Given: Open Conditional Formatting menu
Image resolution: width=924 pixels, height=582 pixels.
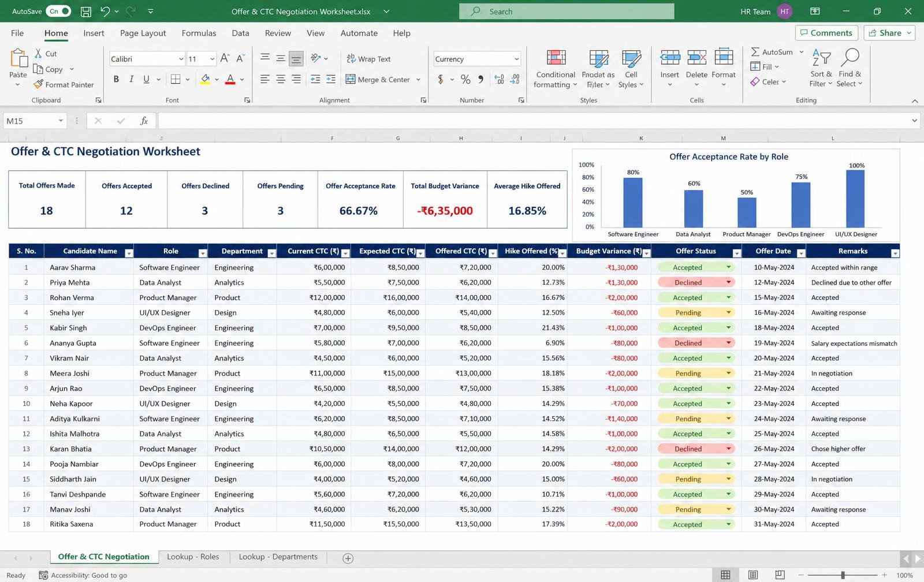Looking at the screenshot, I should pyautogui.click(x=556, y=69).
